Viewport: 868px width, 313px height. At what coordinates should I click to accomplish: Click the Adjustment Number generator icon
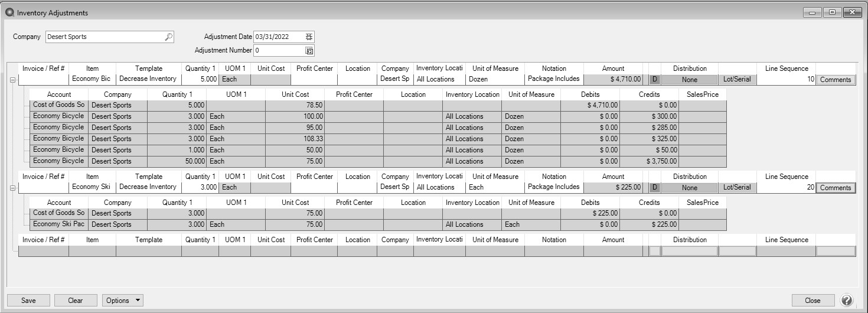pyautogui.click(x=309, y=51)
